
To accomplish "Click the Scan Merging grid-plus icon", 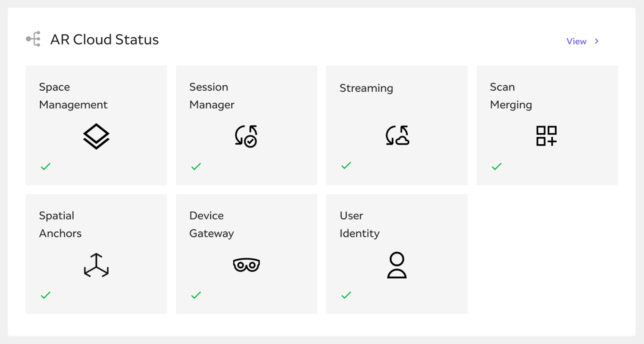I will [546, 136].
